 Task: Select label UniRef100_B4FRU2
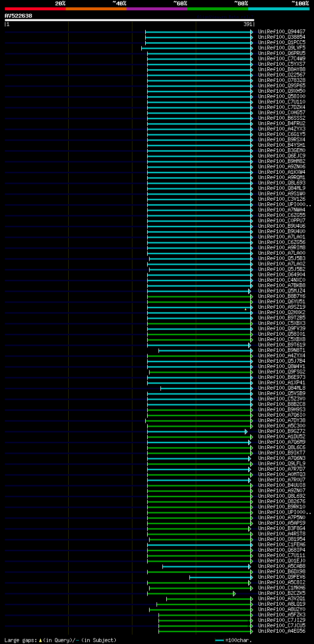coord(282,123)
